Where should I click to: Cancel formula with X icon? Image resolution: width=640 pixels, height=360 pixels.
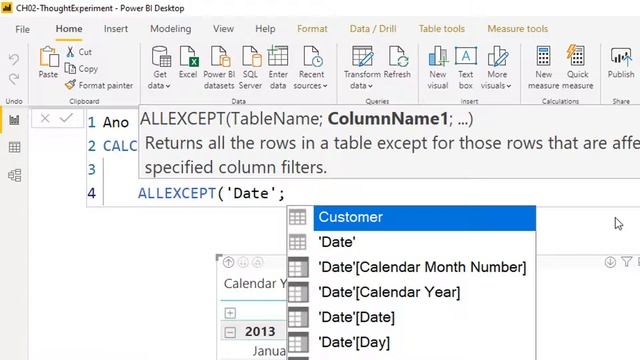tap(45, 119)
